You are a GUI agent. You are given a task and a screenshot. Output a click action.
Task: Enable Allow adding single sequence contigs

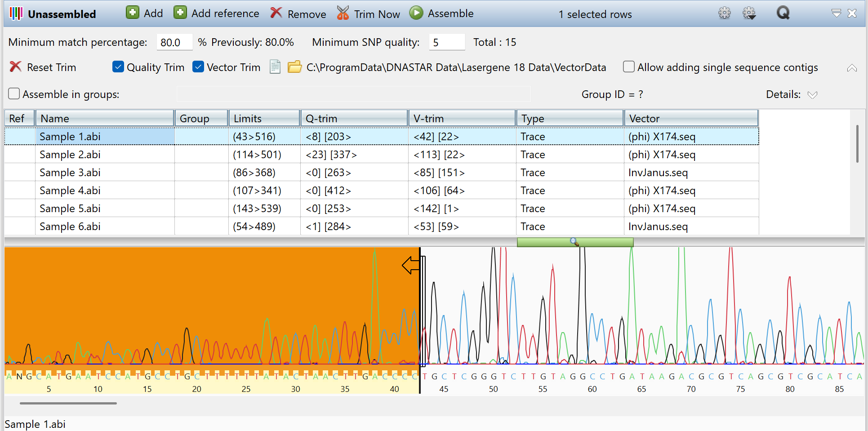pyautogui.click(x=628, y=67)
